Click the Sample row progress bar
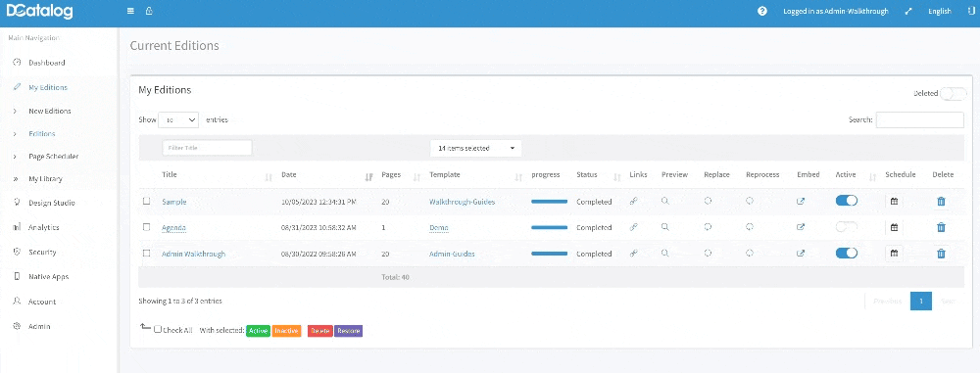This screenshot has height=373, width=980. pos(550,201)
